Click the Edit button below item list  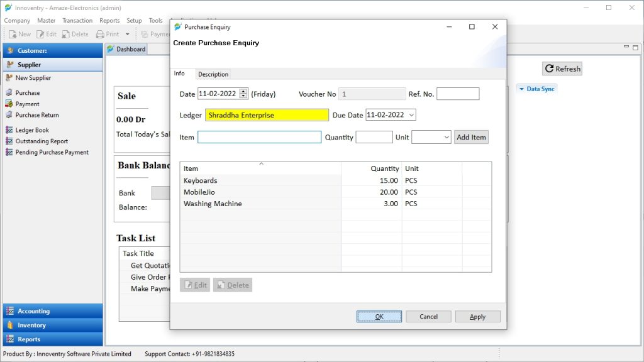click(x=195, y=285)
